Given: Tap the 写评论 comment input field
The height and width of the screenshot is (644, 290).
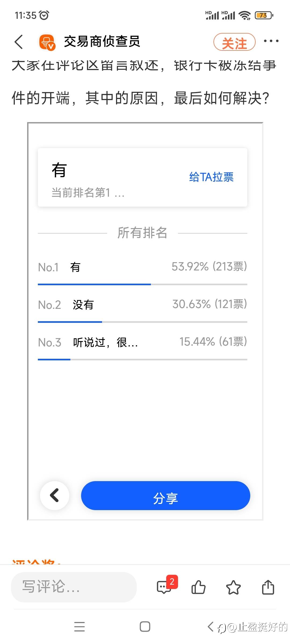Looking at the screenshot, I should click(x=74, y=587).
